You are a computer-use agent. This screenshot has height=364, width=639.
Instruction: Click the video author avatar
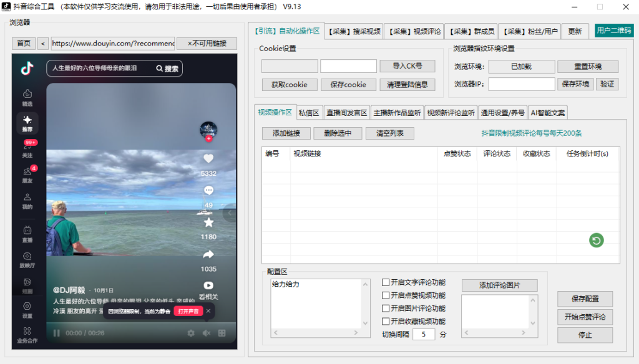click(208, 130)
